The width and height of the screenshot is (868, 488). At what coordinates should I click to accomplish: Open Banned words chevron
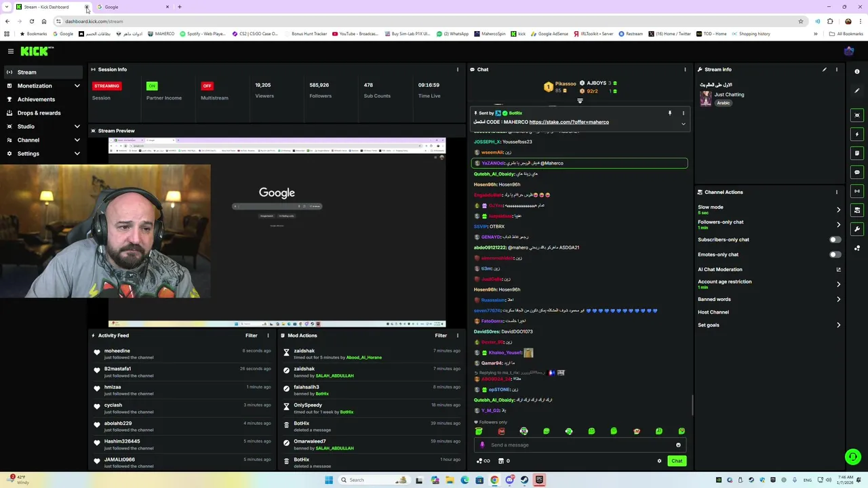pyautogui.click(x=838, y=299)
